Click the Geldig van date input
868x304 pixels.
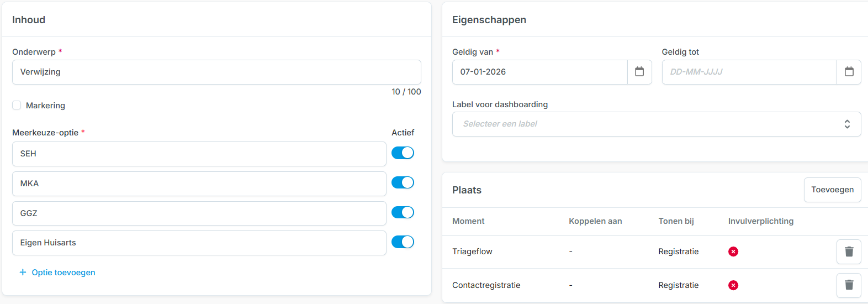point(539,72)
